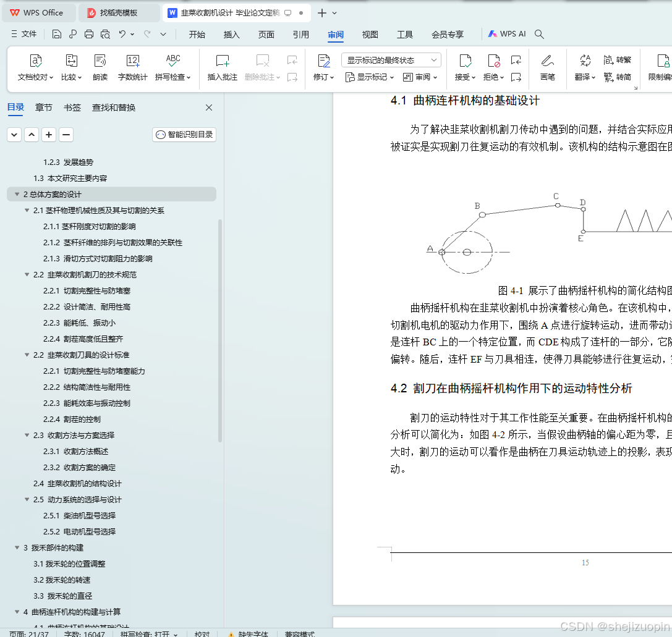Click the Save icon in quick toolbar
672x637 pixels.
point(57,34)
